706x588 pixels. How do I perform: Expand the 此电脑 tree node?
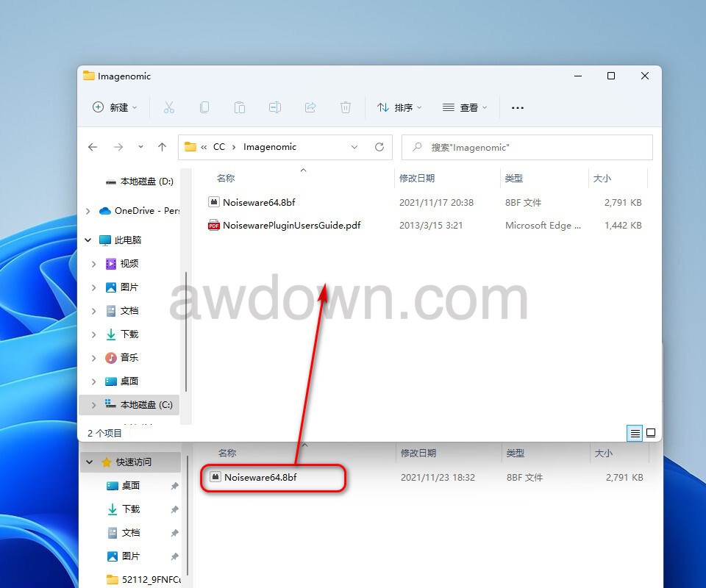point(88,240)
